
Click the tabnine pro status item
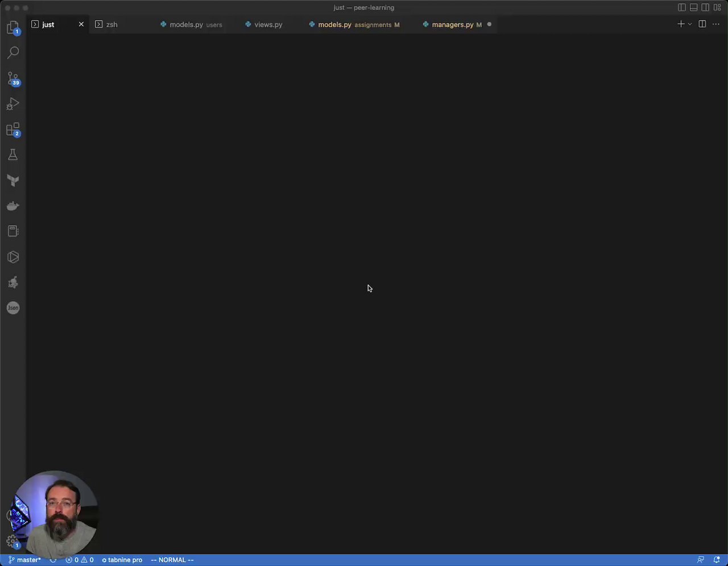click(x=122, y=560)
